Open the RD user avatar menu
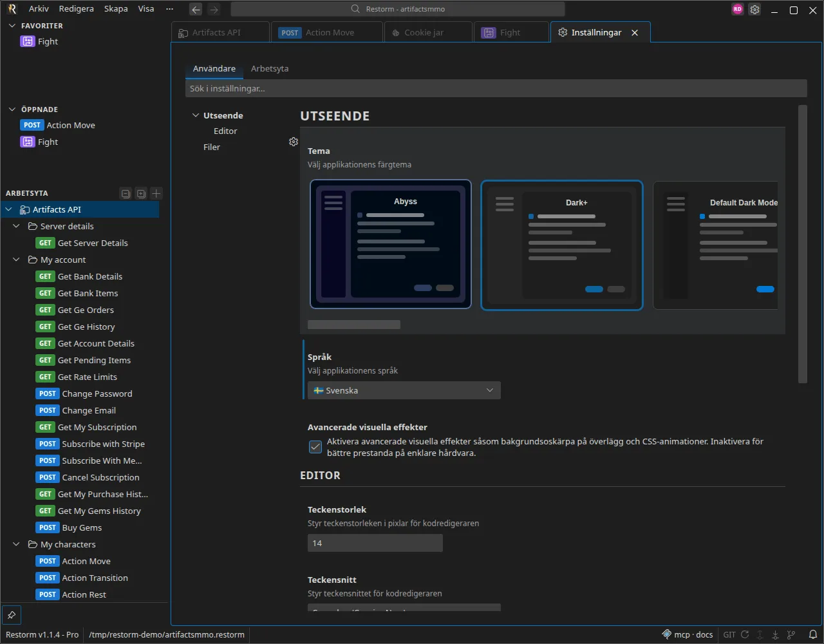Image resolution: width=824 pixels, height=644 pixels. [738, 9]
